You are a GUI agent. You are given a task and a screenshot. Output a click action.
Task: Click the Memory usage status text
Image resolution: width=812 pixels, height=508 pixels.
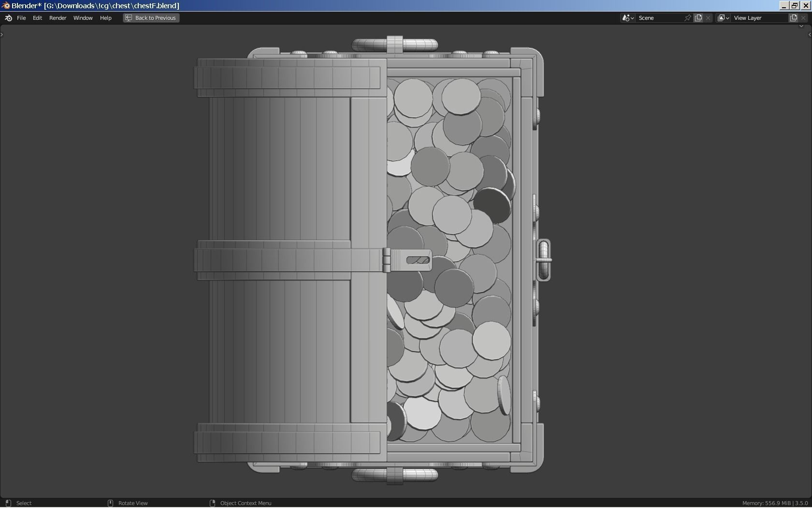point(766,503)
